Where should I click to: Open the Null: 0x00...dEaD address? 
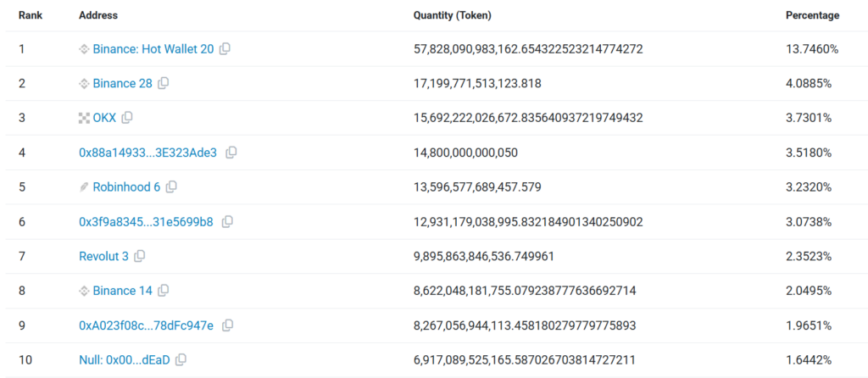pos(124,360)
